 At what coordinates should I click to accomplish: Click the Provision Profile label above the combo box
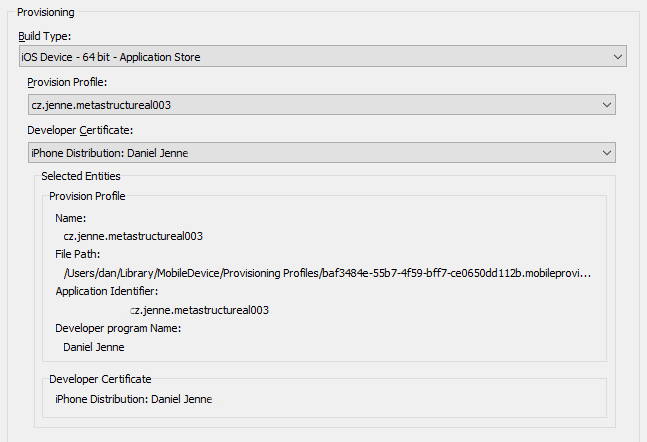[x=67, y=82]
